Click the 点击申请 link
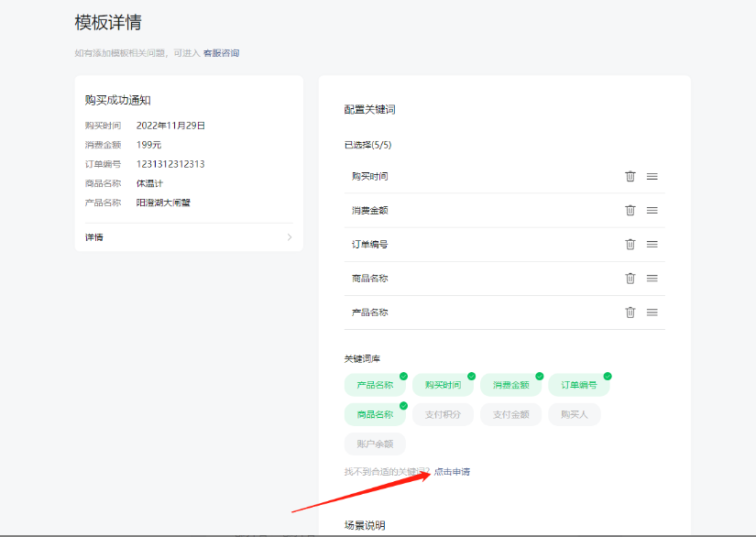The image size is (756, 537). pos(452,472)
